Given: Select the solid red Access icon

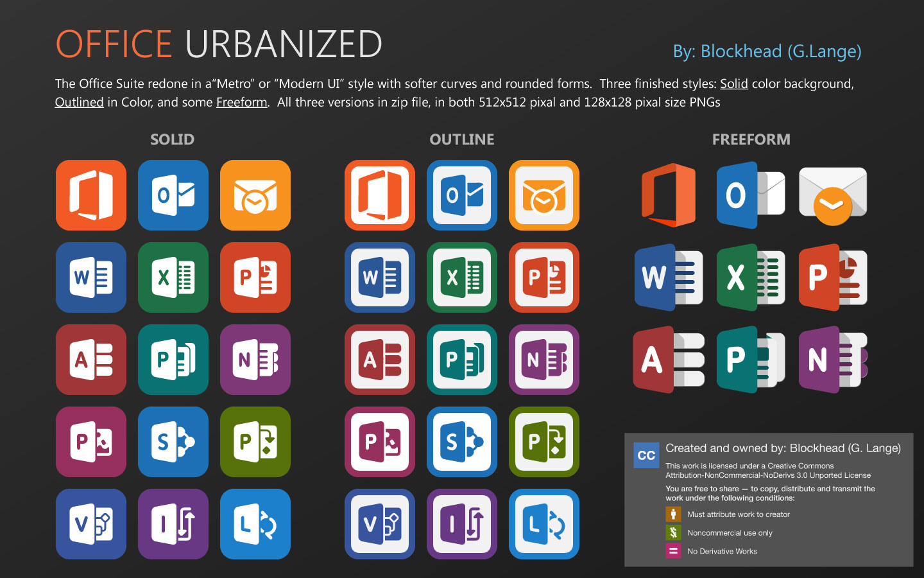Looking at the screenshot, I should (x=91, y=360).
